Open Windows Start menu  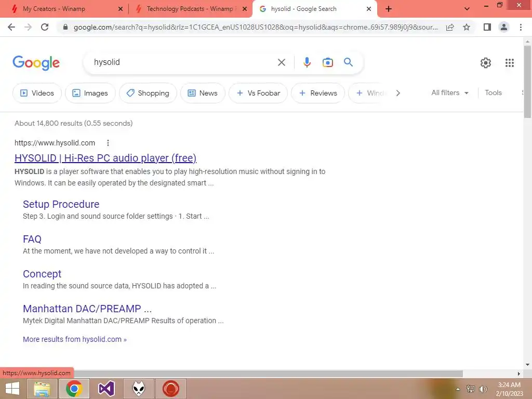(x=12, y=389)
